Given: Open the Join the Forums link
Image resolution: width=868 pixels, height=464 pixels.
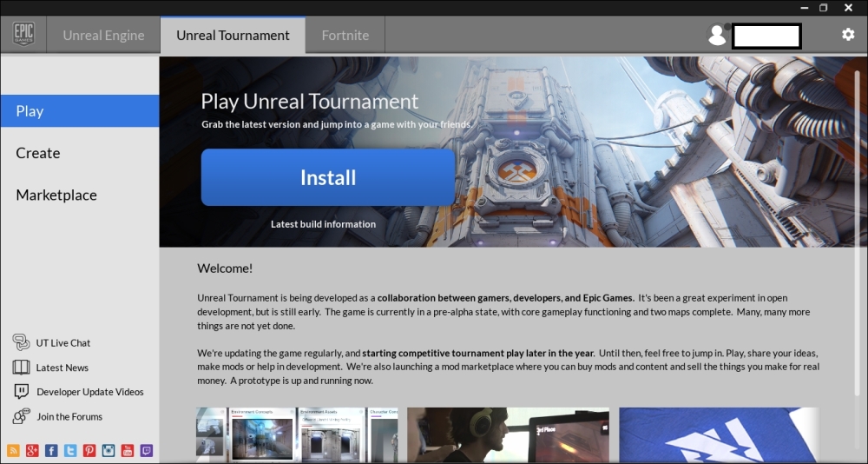Looking at the screenshot, I should click(69, 416).
